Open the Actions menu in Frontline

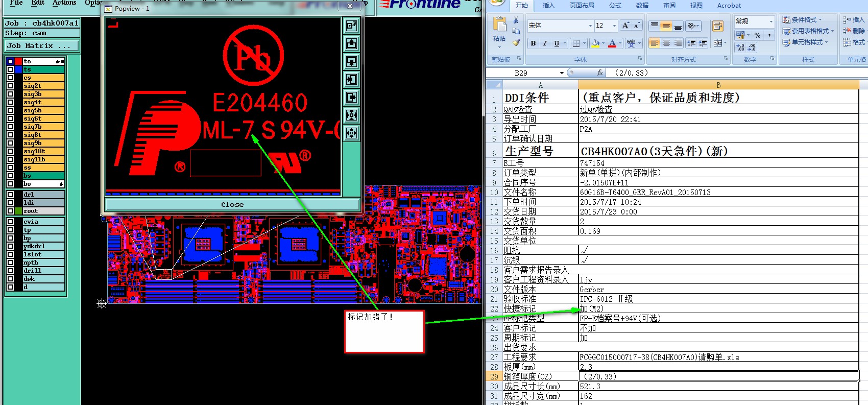click(x=64, y=3)
